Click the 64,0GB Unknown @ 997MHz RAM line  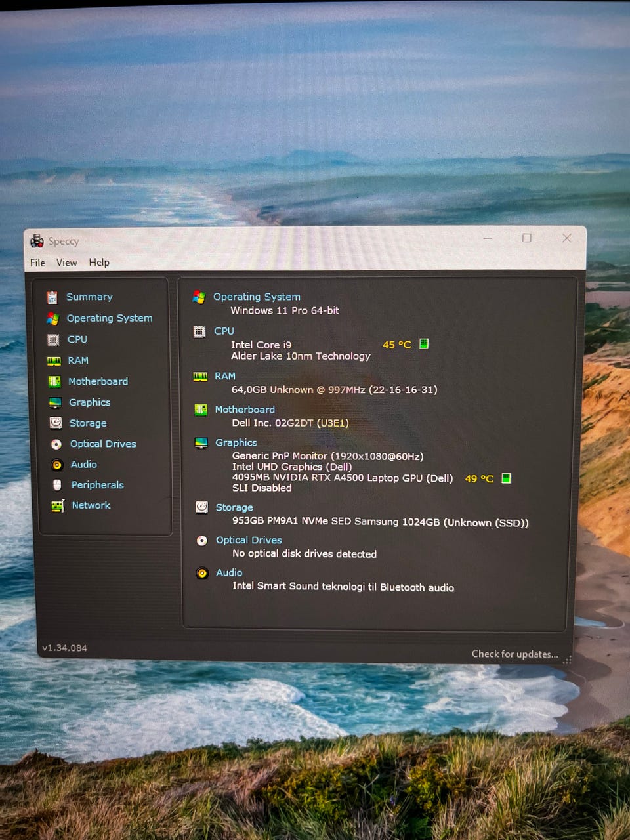tap(335, 389)
